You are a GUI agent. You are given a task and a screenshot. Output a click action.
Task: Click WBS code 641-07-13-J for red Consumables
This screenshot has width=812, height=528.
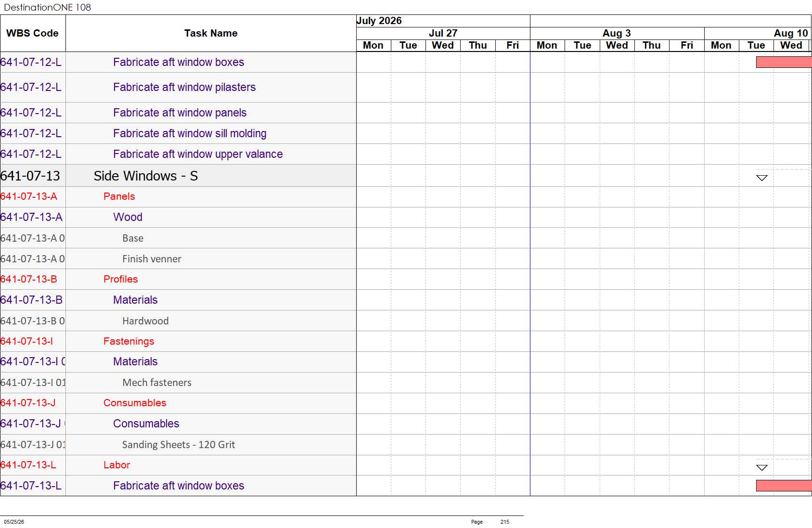tap(28, 403)
